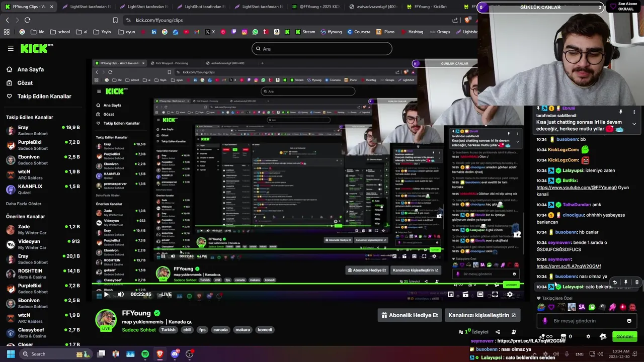Open the emoji picker in the chat box
The height and width of the screenshot is (362, 644).
(x=629, y=321)
